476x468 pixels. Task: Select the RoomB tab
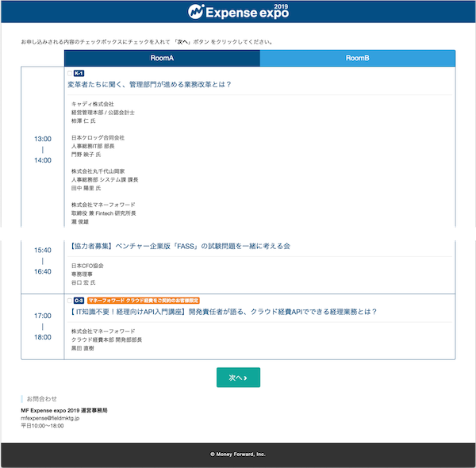(x=358, y=58)
